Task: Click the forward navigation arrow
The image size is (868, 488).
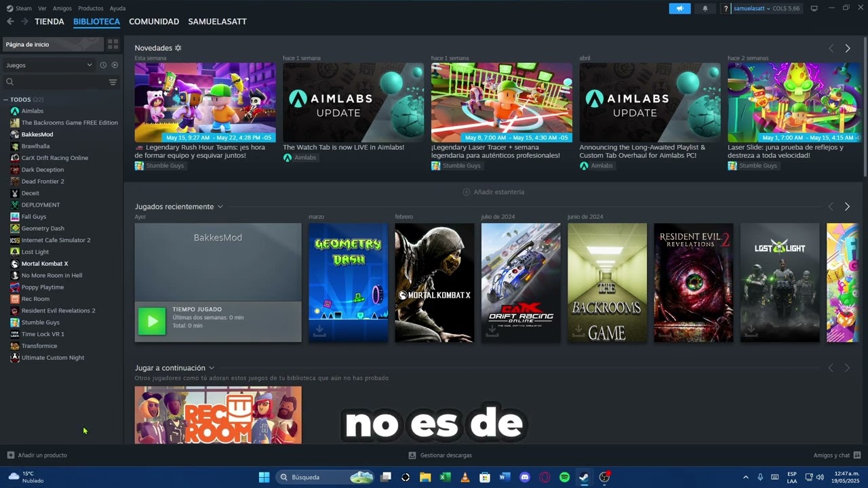Action: [x=24, y=22]
